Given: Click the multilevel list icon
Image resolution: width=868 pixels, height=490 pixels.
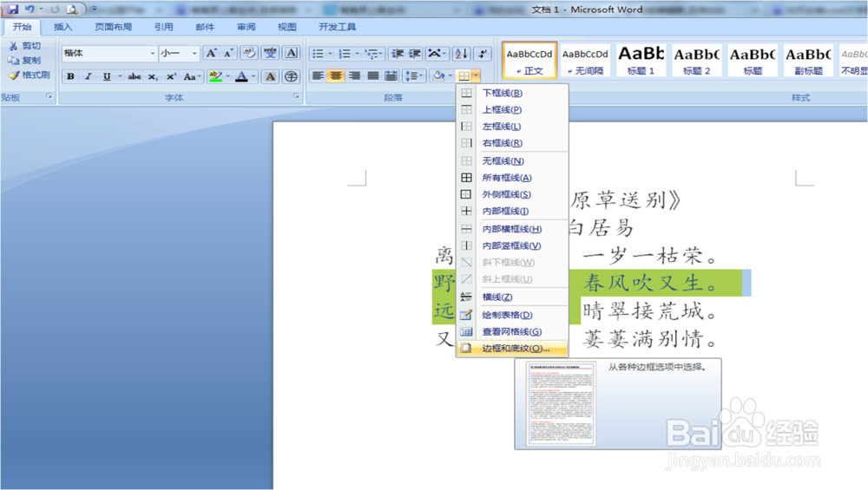Looking at the screenshot, I should point(372,54).
